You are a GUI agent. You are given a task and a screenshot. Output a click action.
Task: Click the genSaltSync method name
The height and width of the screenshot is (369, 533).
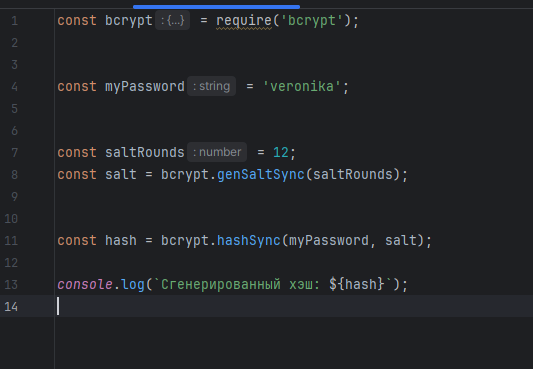(x=261, y=175)
